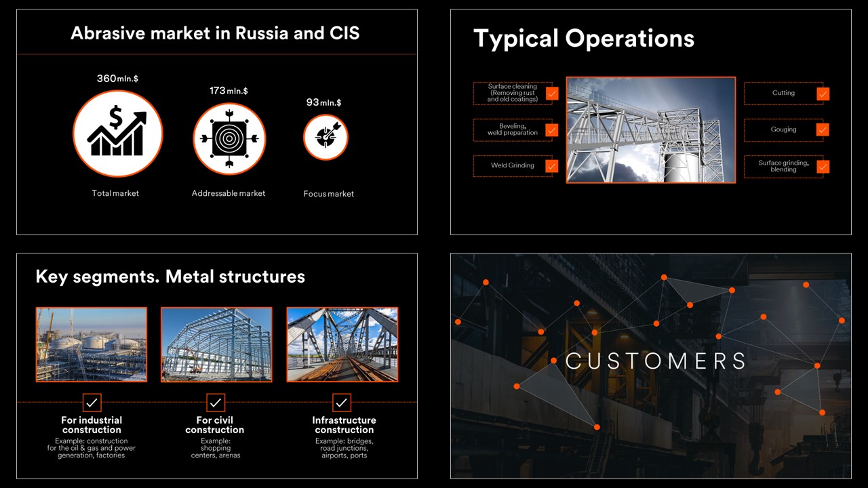The image size is (868, 488).
Task: Select the 'Surface cleaning' operation text
Action: (x=512, y=93)
